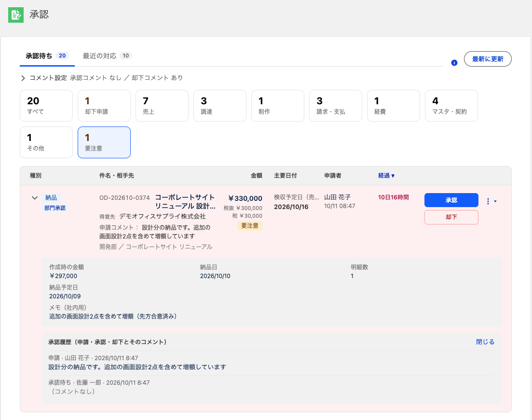The image size is (532, 420).
Task: Select the 請求・支払 filter card
Action: (336, 106)
